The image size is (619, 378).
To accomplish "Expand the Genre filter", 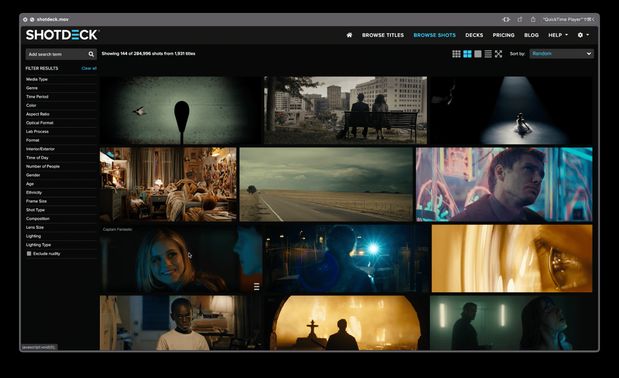I will click(61, 88).
